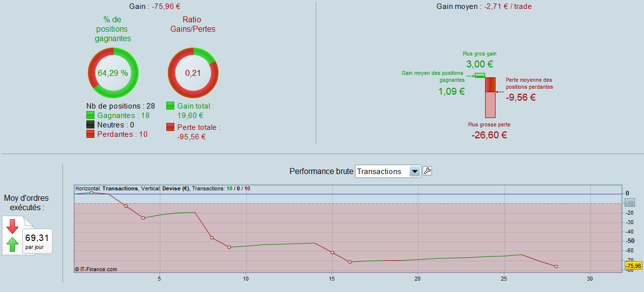Image resolution: width=644 pixels, height=292 pixels.
Task: Click the '% de positions gagnantes' heading
Action: point(113,29)
